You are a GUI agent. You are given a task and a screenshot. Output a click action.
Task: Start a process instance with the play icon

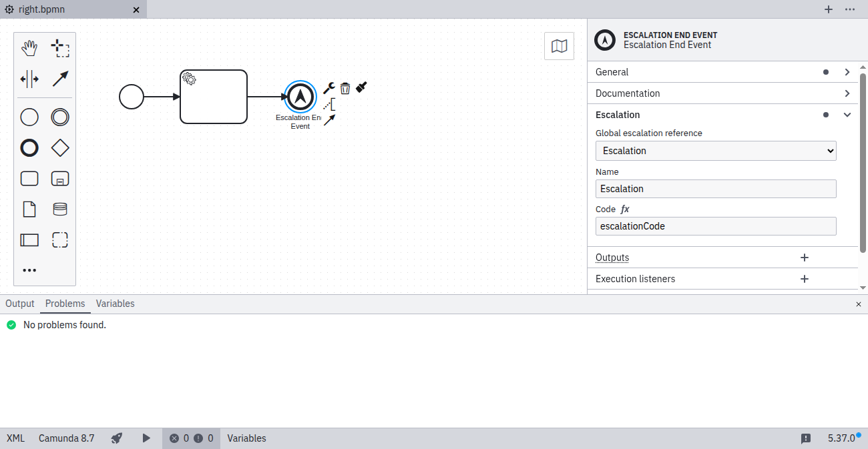[146, 438]
